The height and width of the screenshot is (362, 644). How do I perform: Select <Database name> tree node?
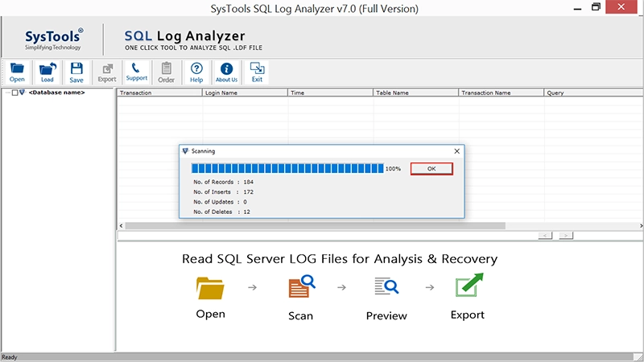(x=56, y=93)
